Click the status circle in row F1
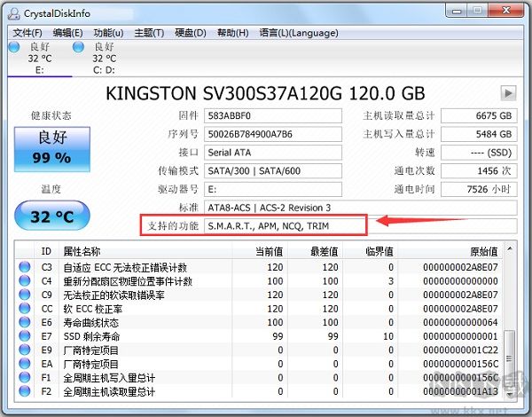532x417 pixels. tap(25, 377)
